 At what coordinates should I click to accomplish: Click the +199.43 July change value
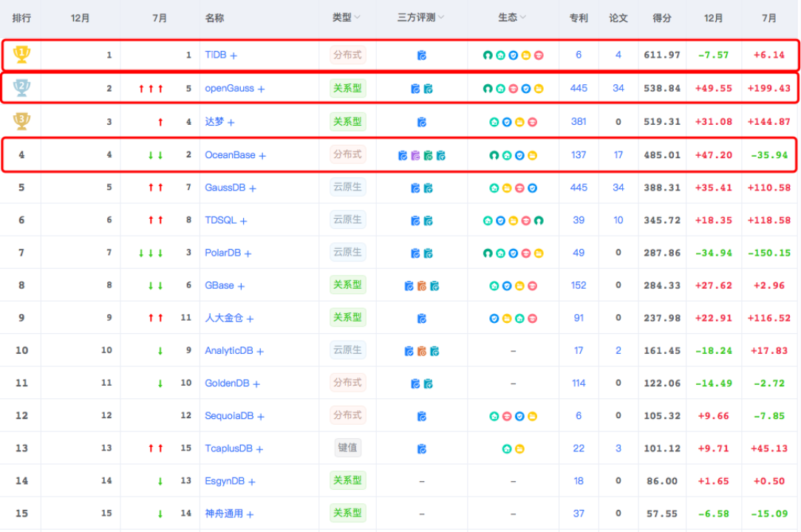[768, 89]
